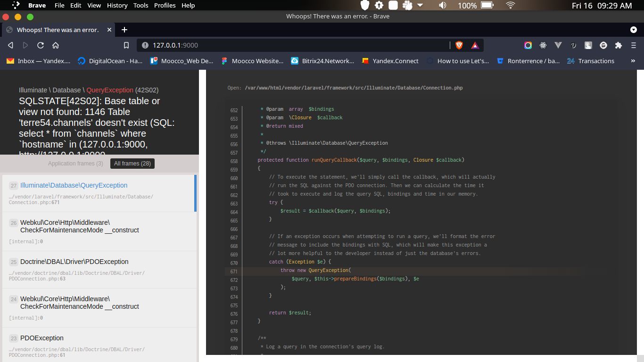Open Brave Rewards triangle icon
Viewport: 644px width, 362px height.
475,45
